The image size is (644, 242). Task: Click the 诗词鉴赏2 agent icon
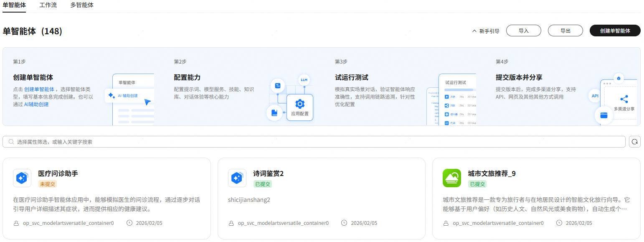tap(237, 178)
